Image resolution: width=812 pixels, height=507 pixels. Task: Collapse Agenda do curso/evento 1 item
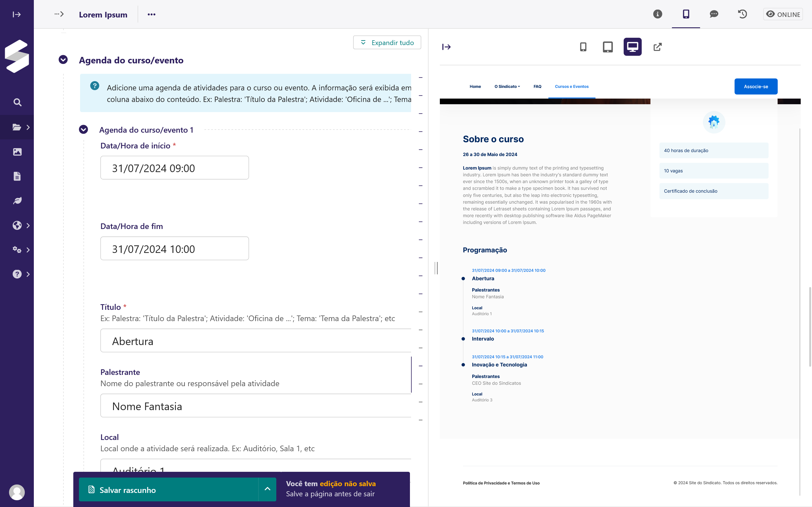tap(83, 130)
